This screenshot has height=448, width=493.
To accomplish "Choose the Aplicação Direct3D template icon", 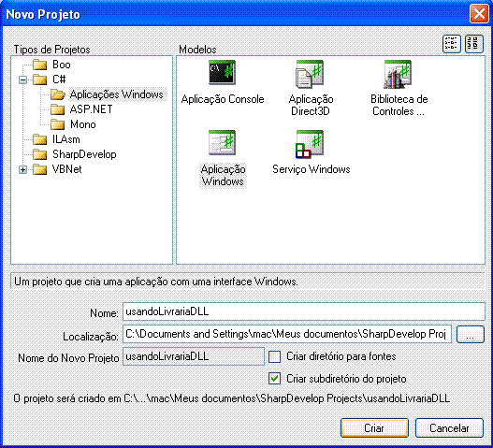I will click(310, 74).
